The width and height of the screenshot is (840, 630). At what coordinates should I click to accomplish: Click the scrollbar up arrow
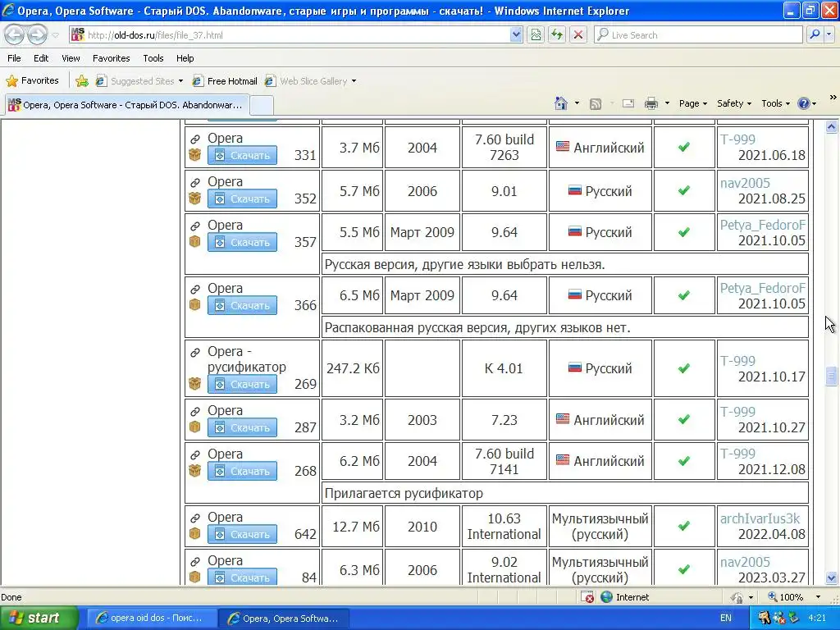coord(832,127)
